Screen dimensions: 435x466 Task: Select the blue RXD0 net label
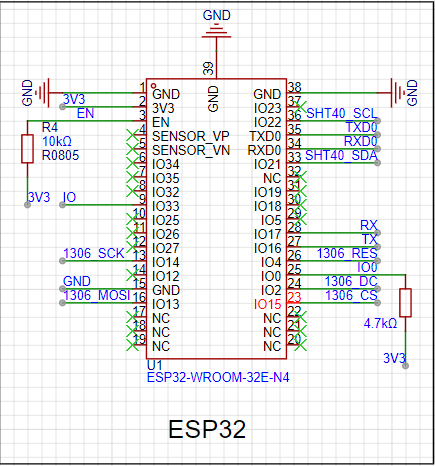(361, 141)
